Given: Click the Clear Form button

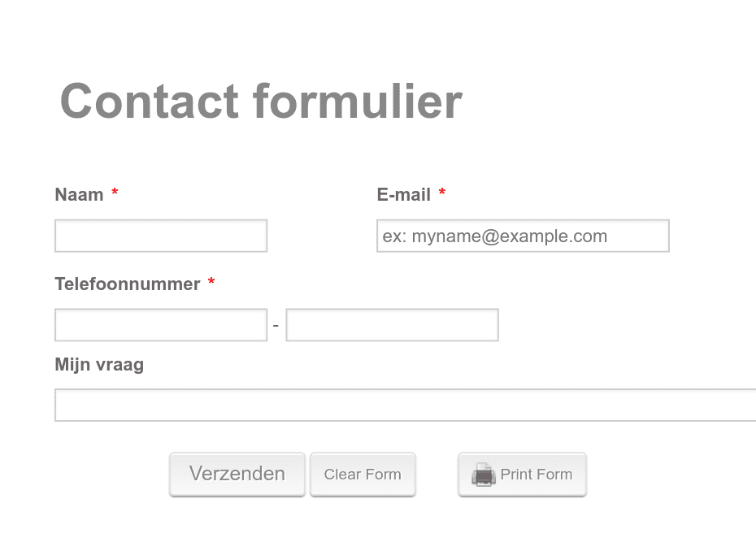Looking at the screenshot, I should [363, 474].
